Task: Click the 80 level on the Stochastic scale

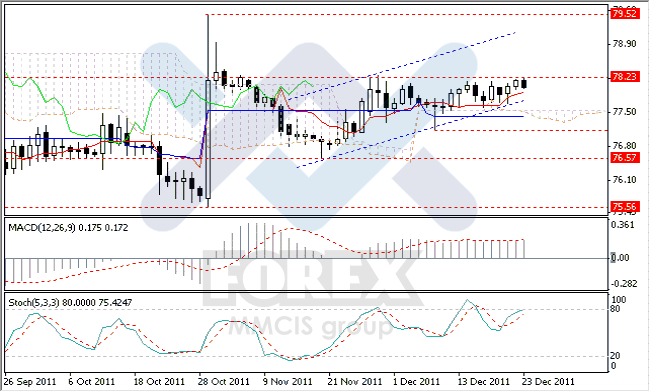Action: [x=616, y=309]
